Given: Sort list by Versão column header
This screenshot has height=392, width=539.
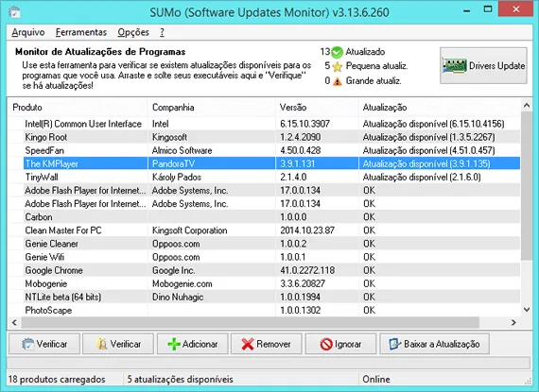Looking at the screenshot, I should pyautogui.click(x=317, y=108).
